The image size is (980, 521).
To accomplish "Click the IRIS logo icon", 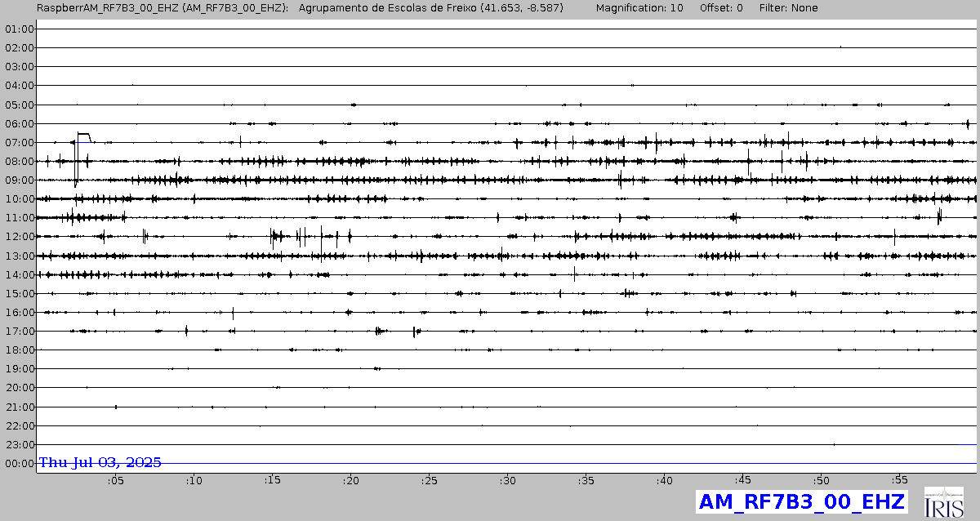I will (x=943, y=502).
